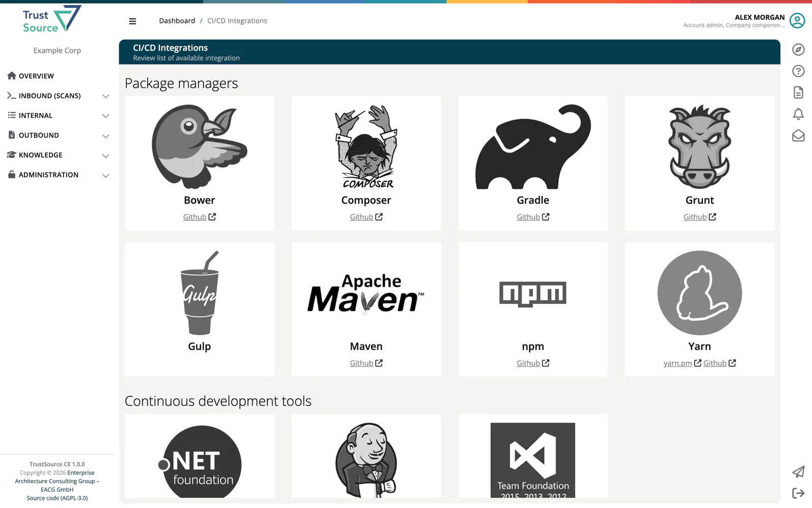Viewport: 812px width, 508px height.
Task: Select OUTBOUND menu item
Action: point(39,136)
